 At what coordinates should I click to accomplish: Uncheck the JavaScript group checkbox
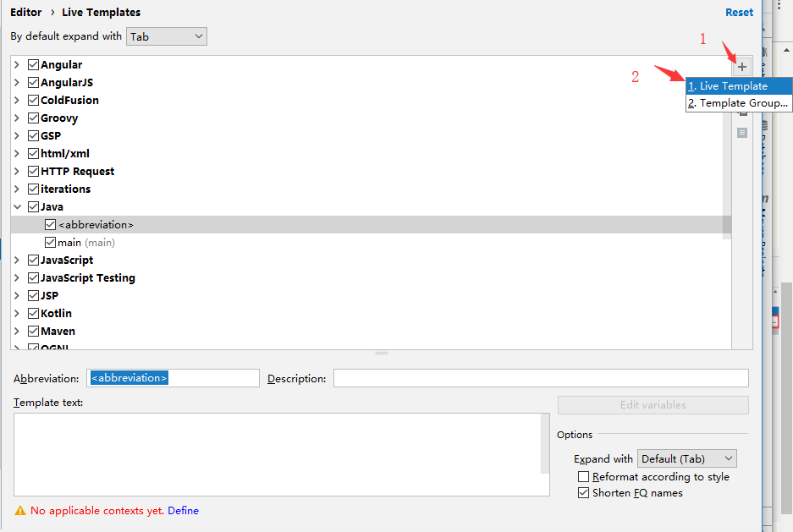(x=33, y=261)
